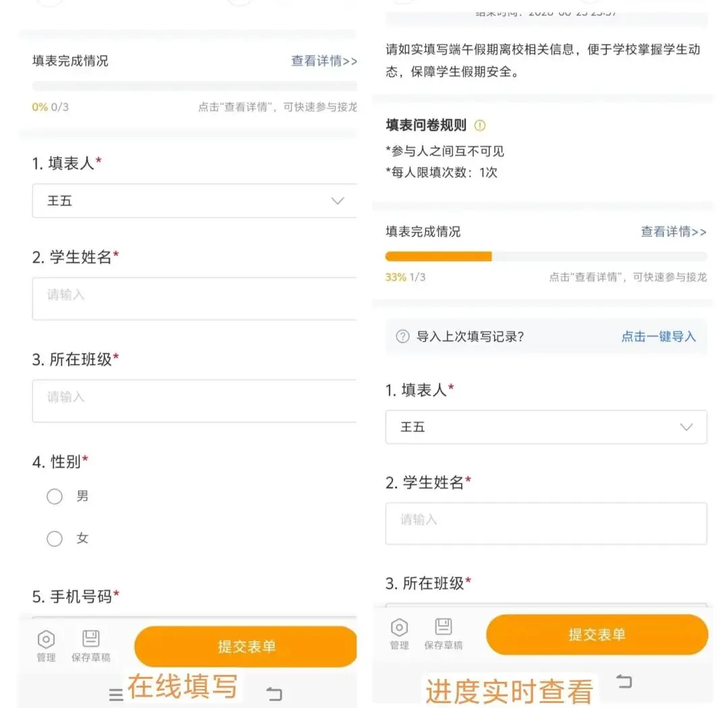Submit form with right 提交表单 button
The height and width of the screenshot is (708, 728).
597,634
